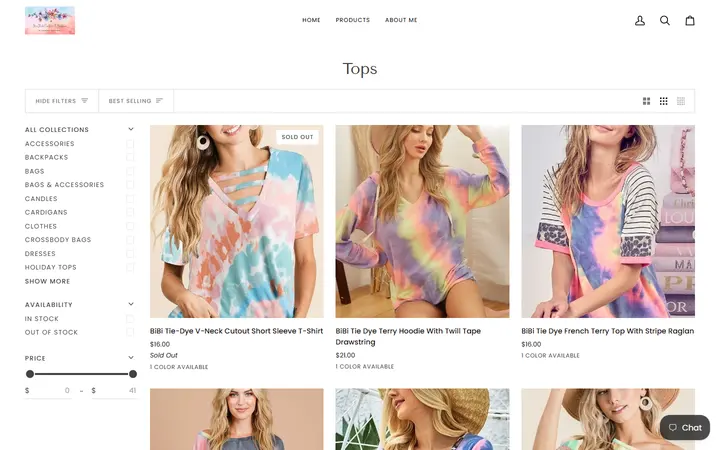Click BiBi Tie Dye French Terry Top title
The height and width of the screenshot is (450, 720).
[608, 331]
